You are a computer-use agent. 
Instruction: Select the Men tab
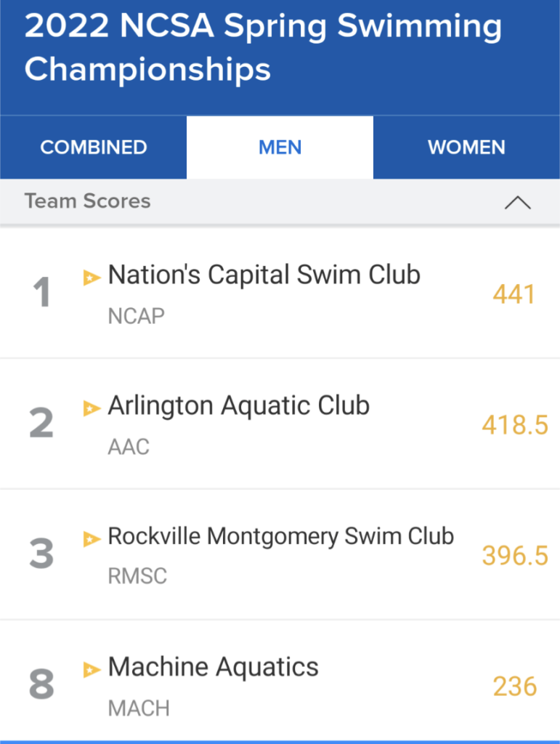click(x=280, y=147)
